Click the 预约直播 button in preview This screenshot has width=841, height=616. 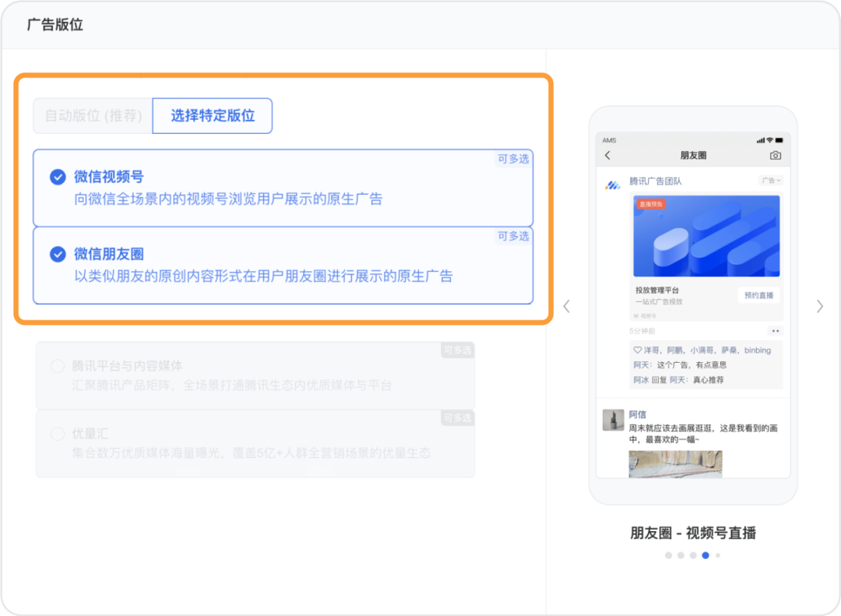click(x=759, y=295)
